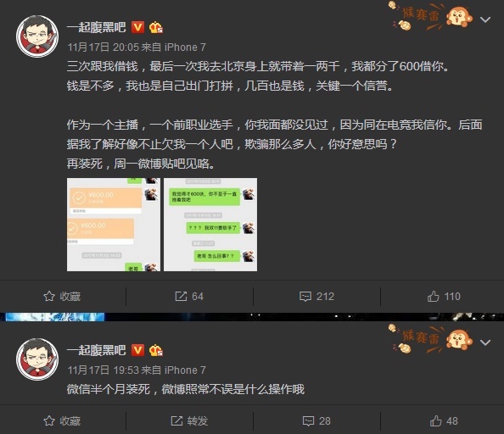The height and width of the screenshot is (434, 504).
Task: Expand the second post's chevron menu
Action: [485, 342]
